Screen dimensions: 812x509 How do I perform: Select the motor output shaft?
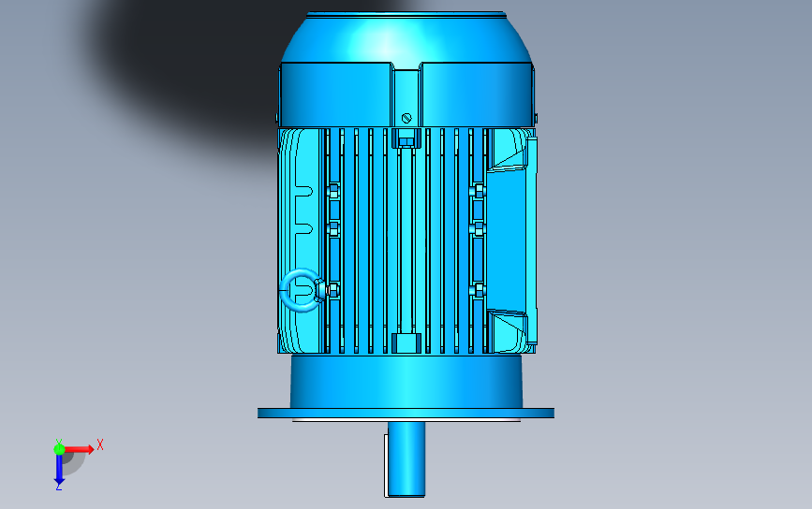(x=406, y=459)
